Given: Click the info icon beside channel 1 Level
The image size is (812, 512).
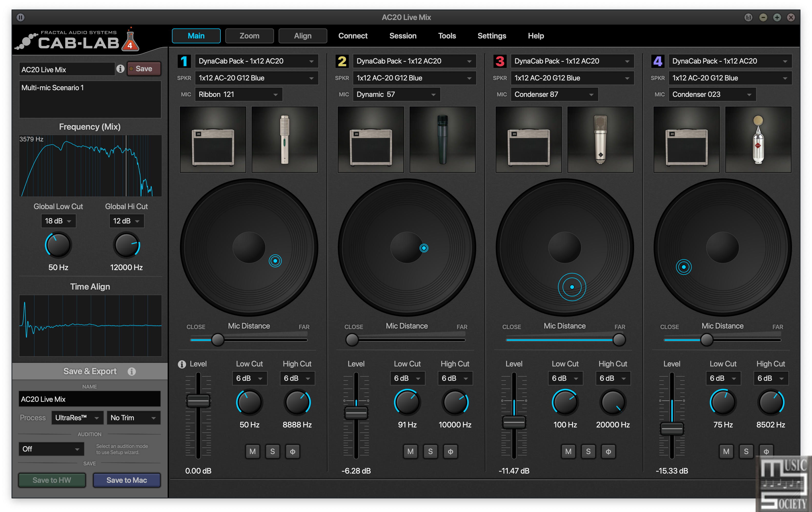Looking at the screenshot, I should tap(182, 364).
